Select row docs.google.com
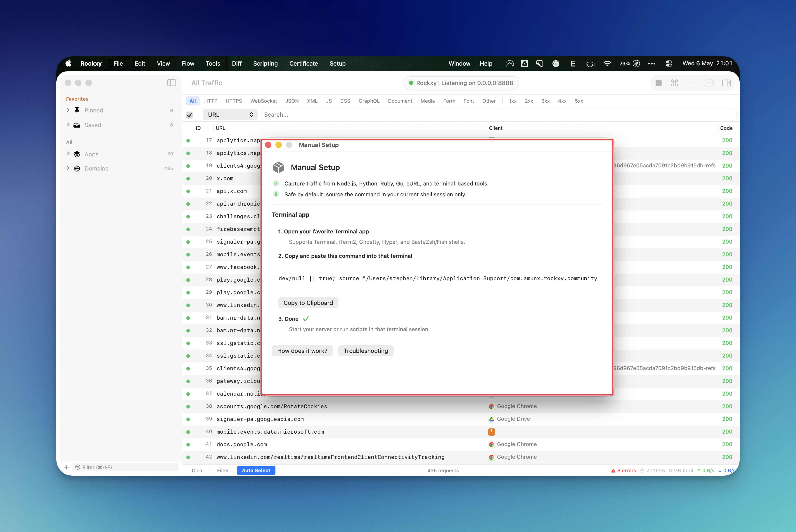 click(461, 444)
